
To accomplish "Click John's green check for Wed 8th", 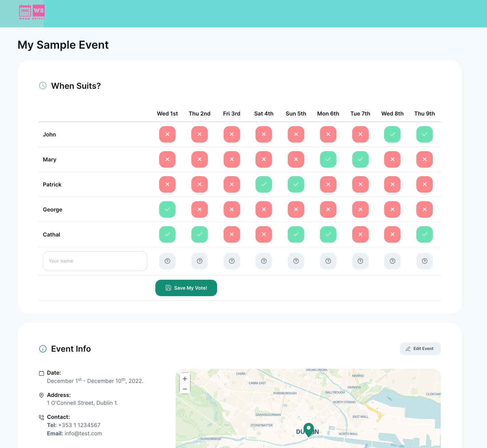I will coord(392,134).
